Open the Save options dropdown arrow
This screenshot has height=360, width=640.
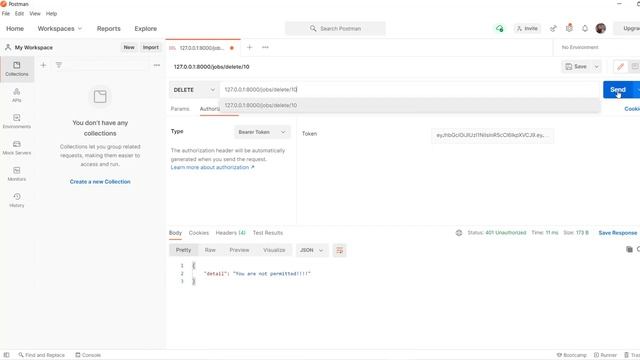pos(596,67)
